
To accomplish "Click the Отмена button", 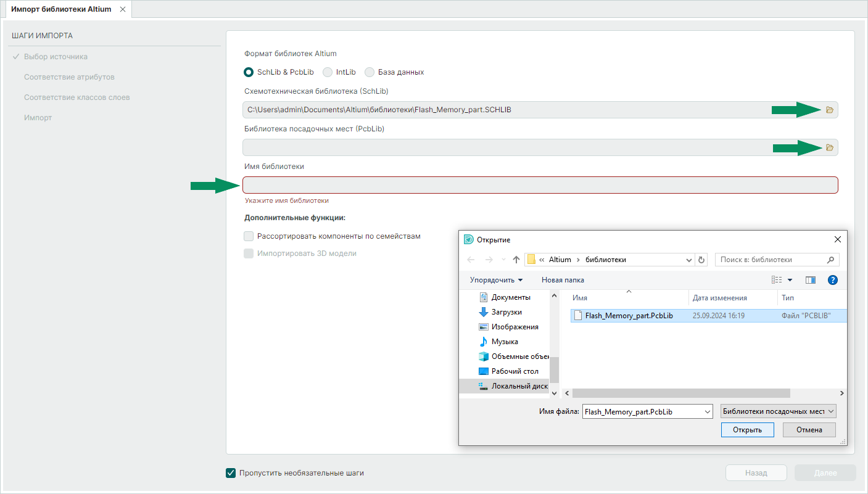I will click(x=809, y=430).
